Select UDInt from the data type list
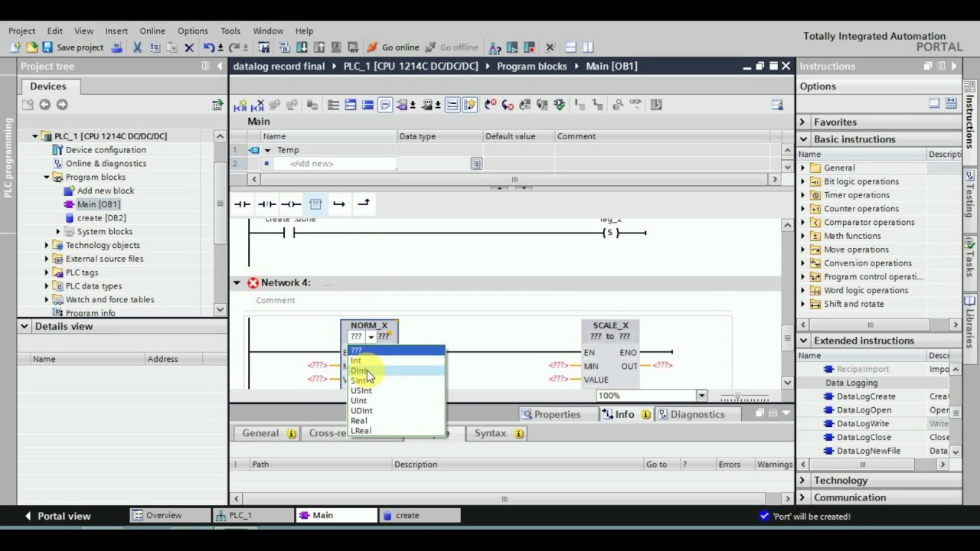Screen dimensions: 980x551 click(x=396, y=410)
